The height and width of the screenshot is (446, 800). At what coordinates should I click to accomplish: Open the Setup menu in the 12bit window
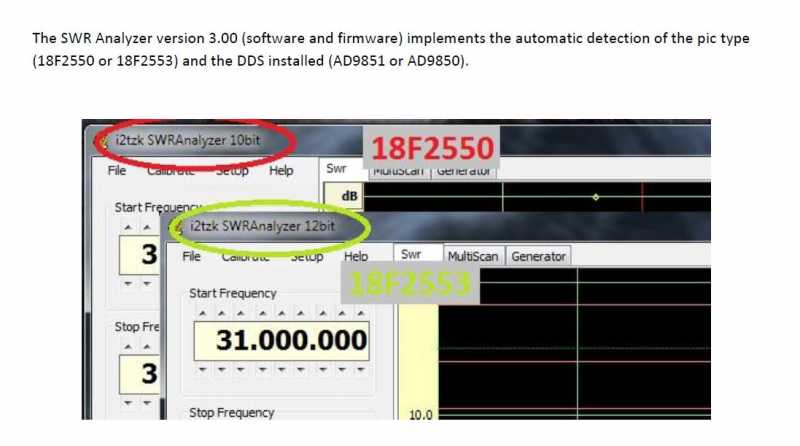(307, 257)
